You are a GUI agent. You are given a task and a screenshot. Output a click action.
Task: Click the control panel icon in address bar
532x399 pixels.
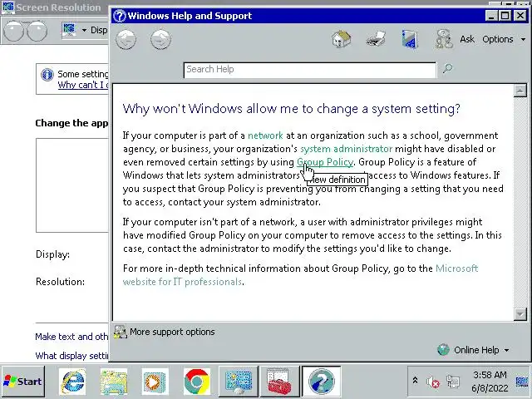[x=69, y=30]
